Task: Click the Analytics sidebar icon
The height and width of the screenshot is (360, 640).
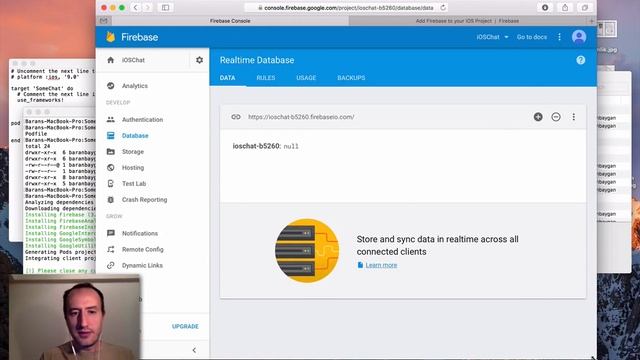Action: pyautogui.click(x=111, y=86)
